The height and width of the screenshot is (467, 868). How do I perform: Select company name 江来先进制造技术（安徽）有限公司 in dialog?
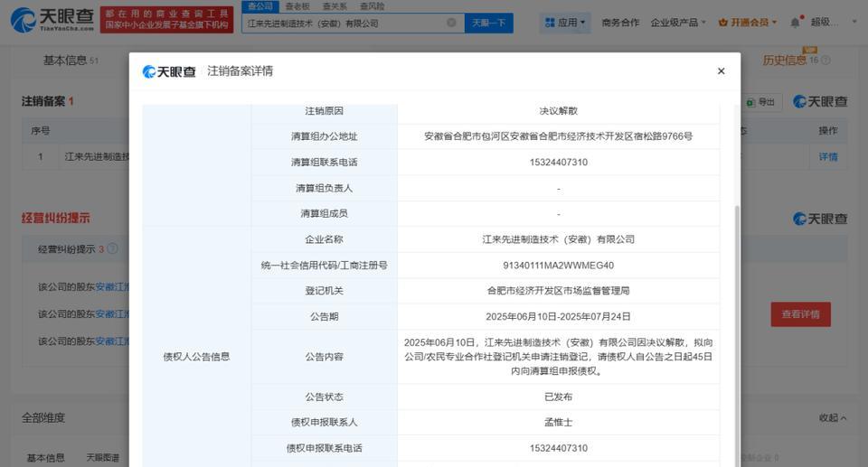tap(558, 239)
